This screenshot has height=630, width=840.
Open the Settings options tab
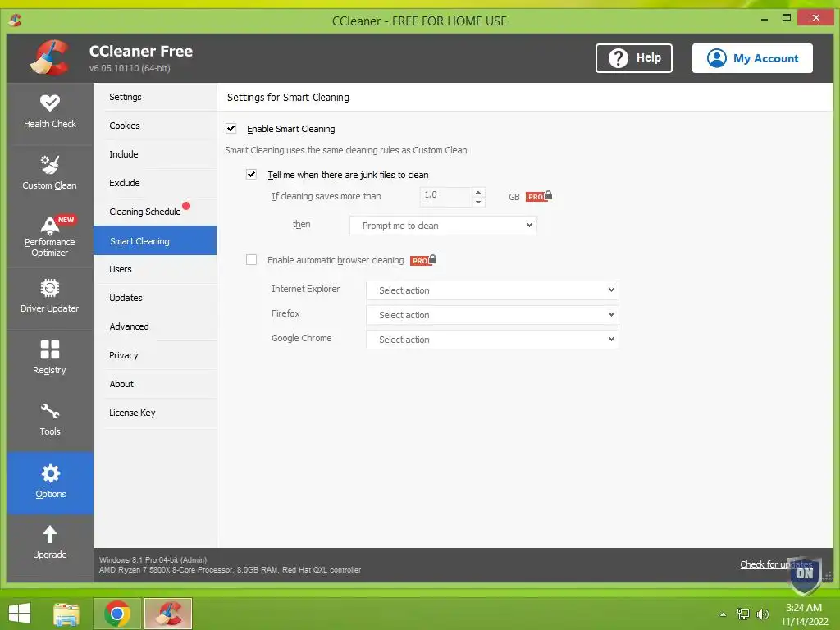[155, 97]
